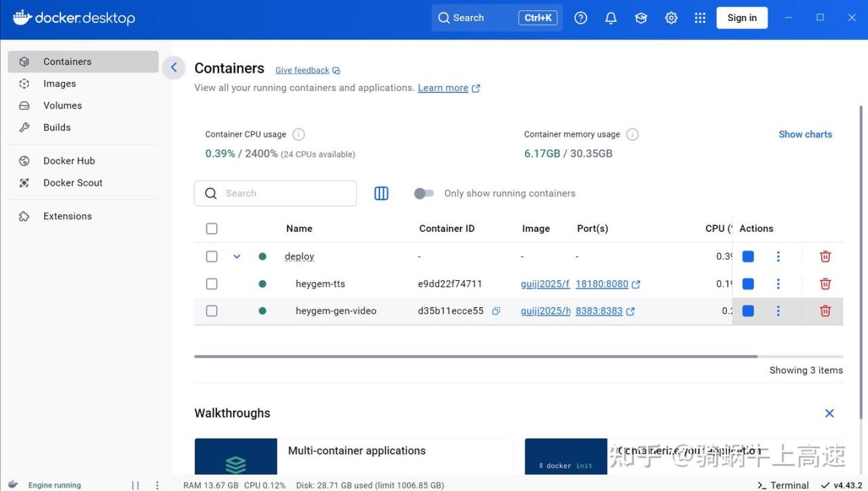Stop the heygem-tts container

(748, 283)
